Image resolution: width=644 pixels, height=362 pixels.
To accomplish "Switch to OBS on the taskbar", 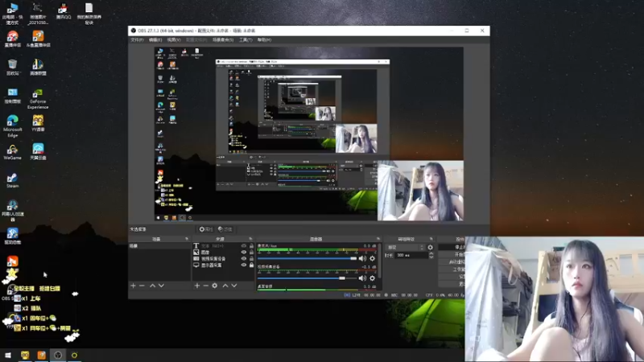I will [x=58, y=355].
